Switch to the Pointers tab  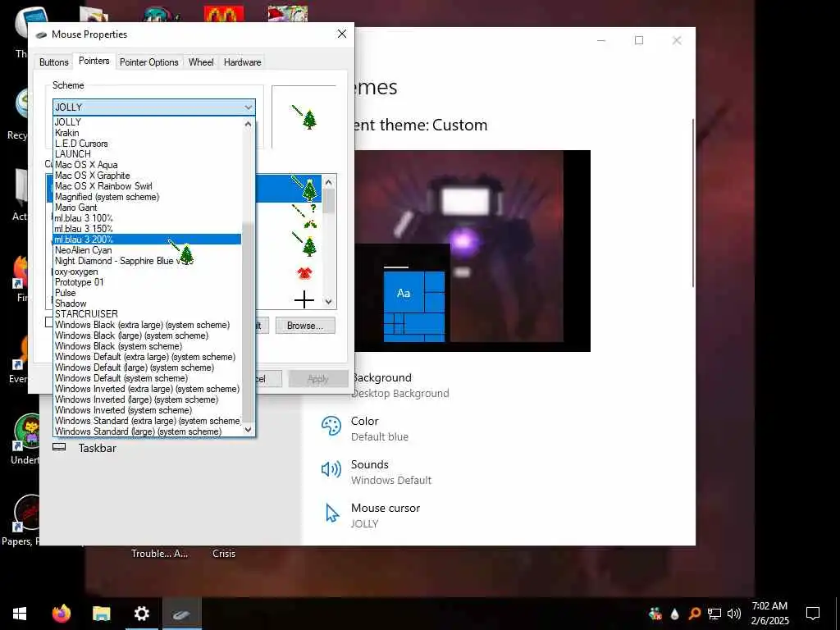point(94,61)
